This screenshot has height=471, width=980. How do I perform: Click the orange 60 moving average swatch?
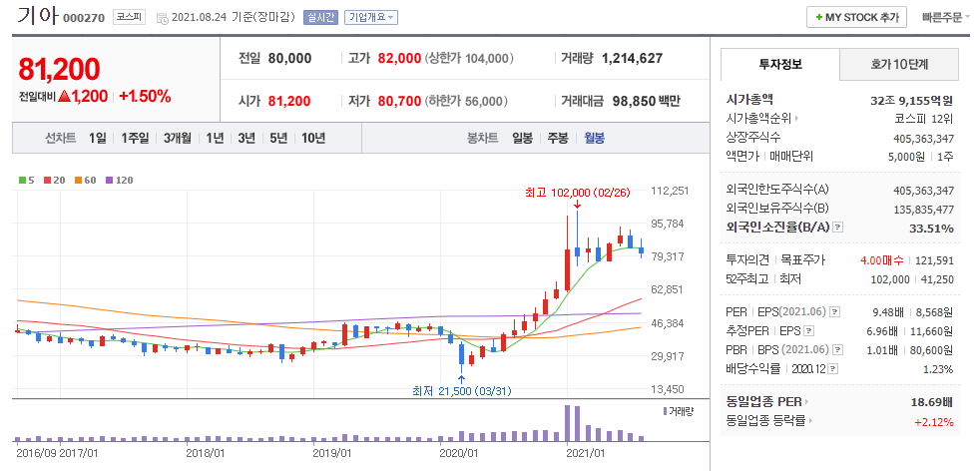(78, 180)
